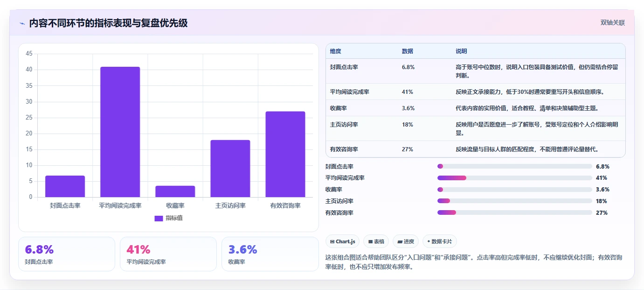The image size is (644, 290).
Task: Click the panel title 内容不同环节的指标表现与复盘优先级
Action: pos(108,23)
